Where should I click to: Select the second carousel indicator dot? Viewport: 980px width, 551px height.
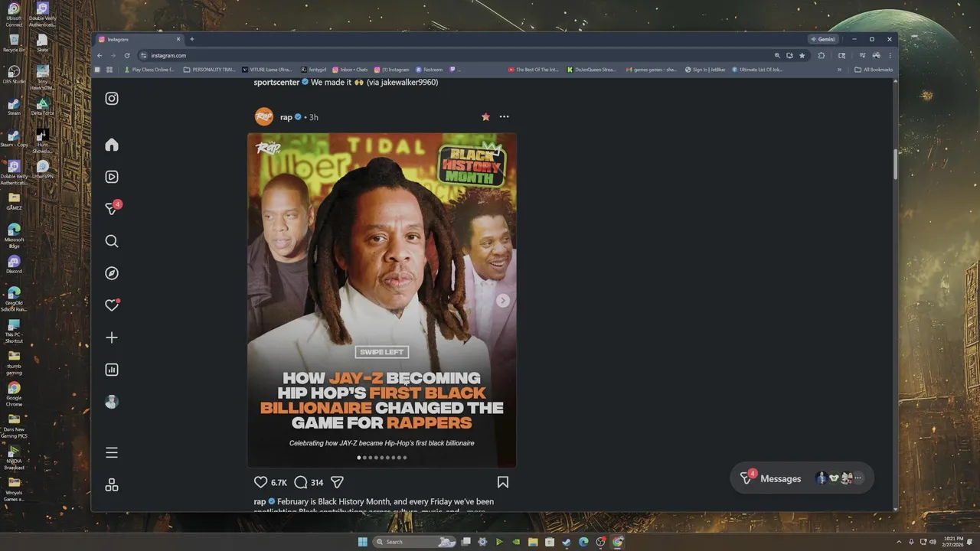pos(364,458)
